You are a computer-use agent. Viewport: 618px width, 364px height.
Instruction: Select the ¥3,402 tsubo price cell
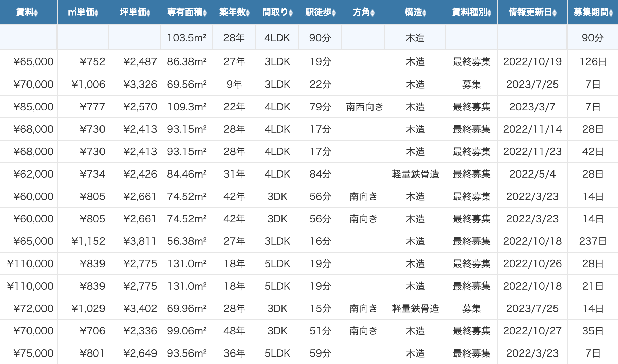pyautogui.click(x=135, y=308)
